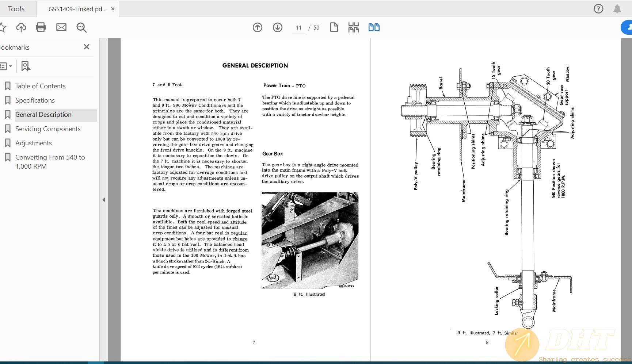The height and width of the screenshot is (364, 632).
Task: Click the upload to cloud icon
Action: click(21, 27)
